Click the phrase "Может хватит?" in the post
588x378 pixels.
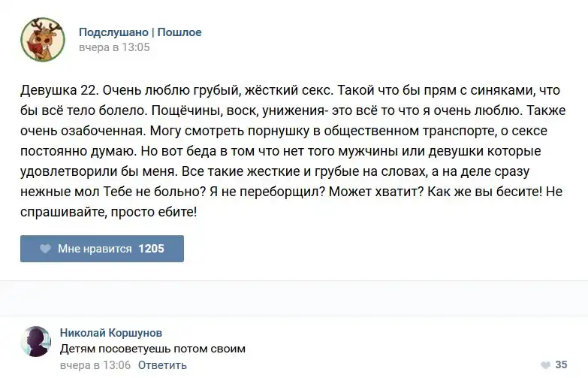381,192
